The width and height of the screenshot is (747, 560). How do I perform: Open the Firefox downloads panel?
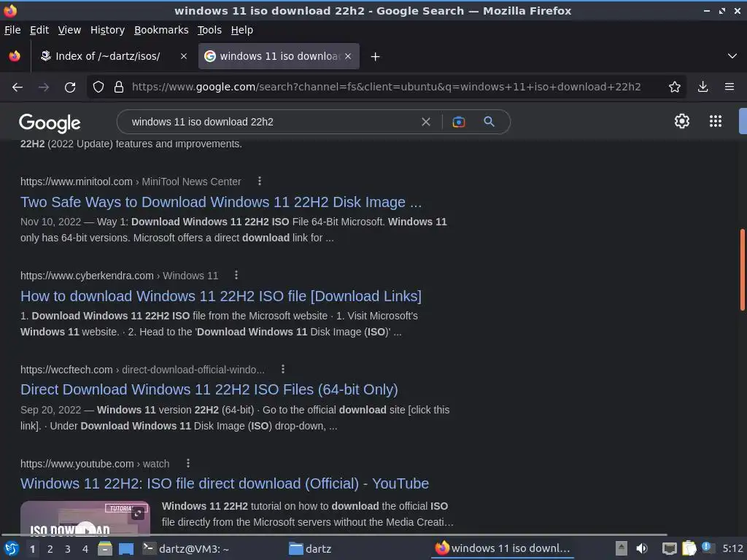click(703, 87)
